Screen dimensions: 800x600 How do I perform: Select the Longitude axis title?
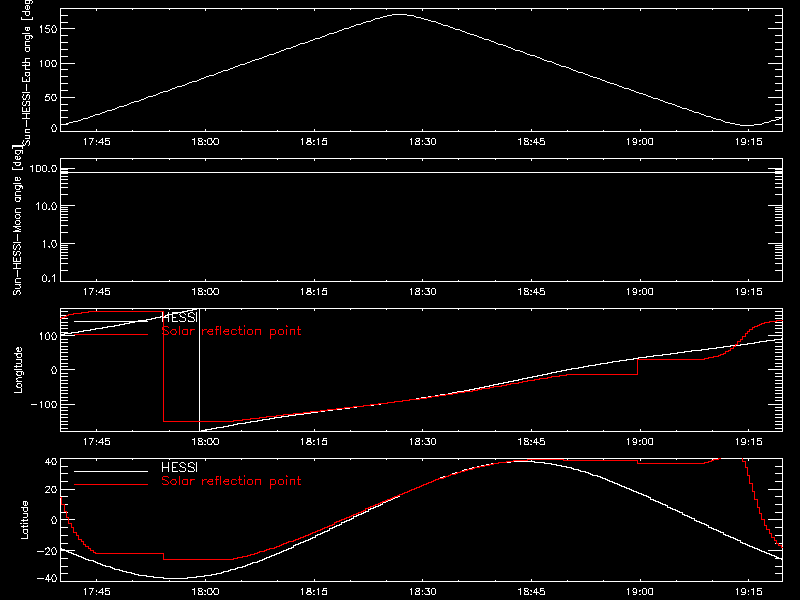point(18,370)
